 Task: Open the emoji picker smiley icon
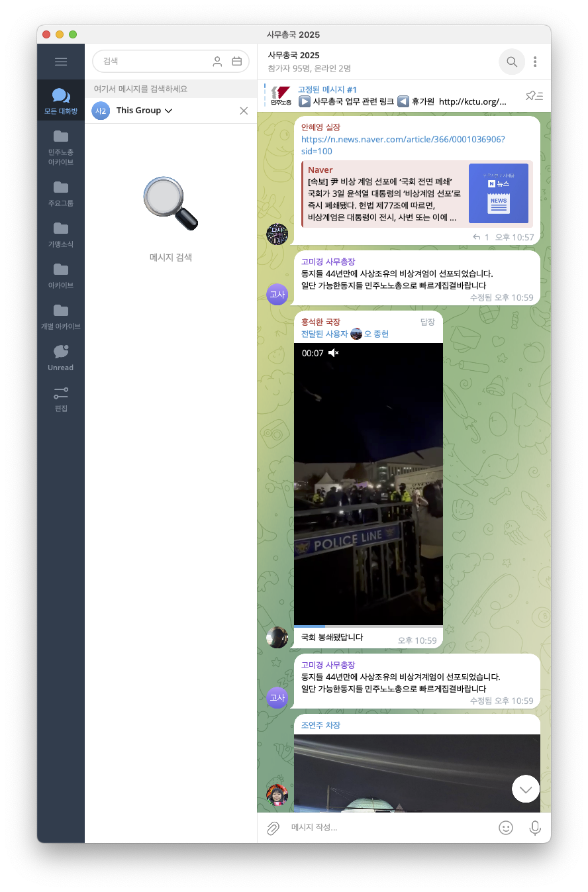(x=505, y=828)
